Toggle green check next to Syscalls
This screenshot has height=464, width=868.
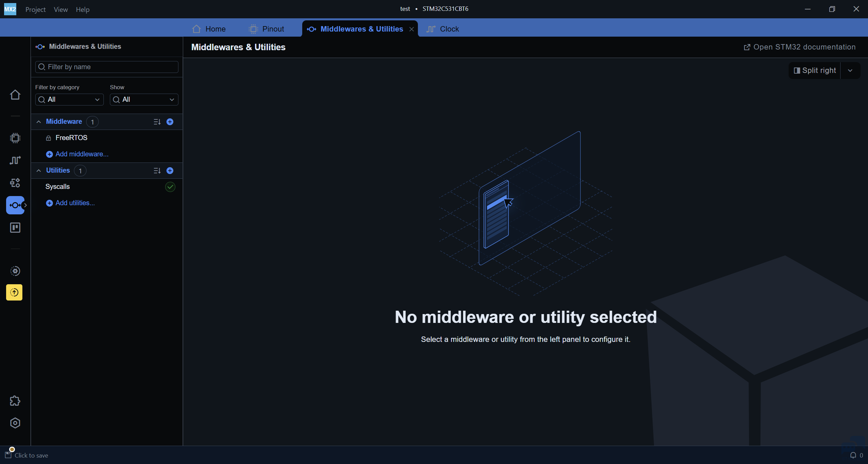coord(170,187)
